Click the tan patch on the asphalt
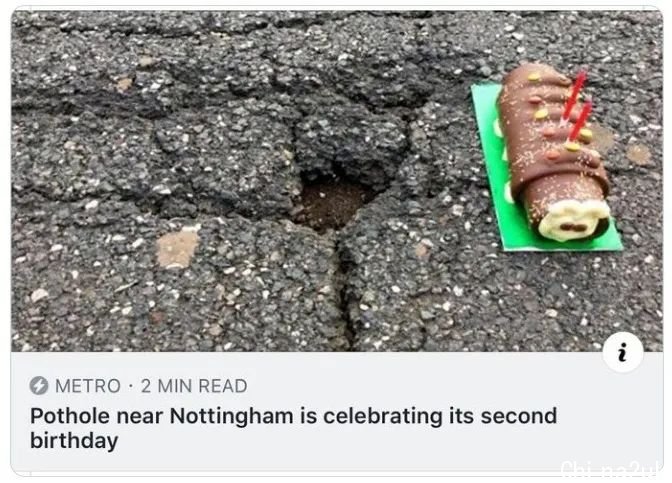672x483 pixels. click(178, 248)
